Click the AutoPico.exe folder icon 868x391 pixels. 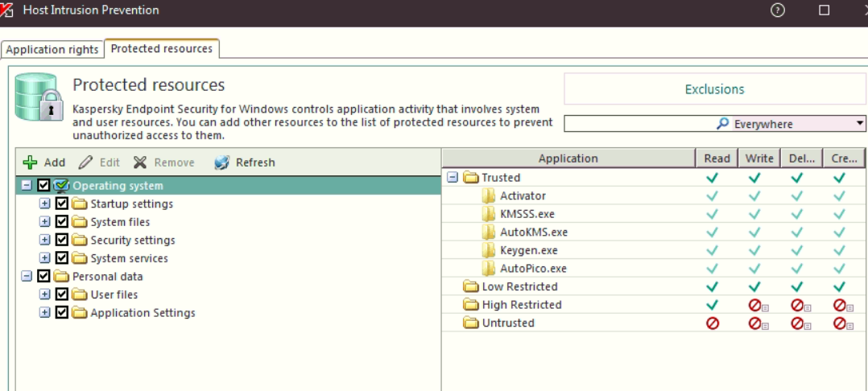tap(488, 269)
